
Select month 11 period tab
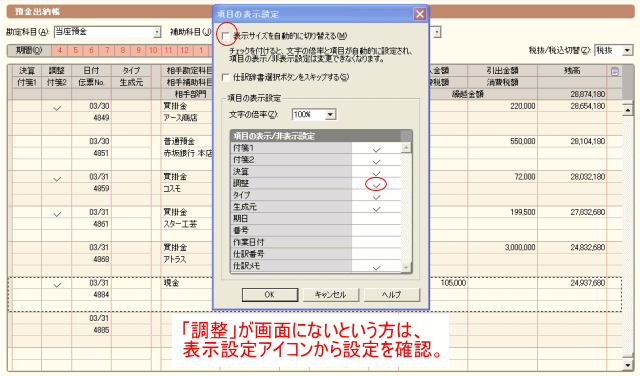168,51
